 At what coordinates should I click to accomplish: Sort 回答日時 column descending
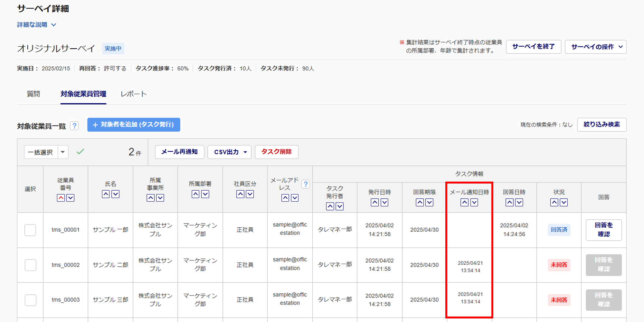519,202
